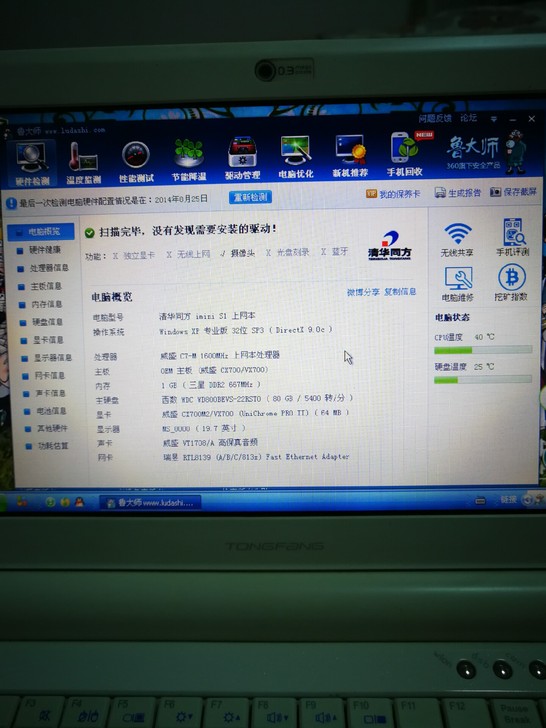Open the 温度监测 temperature monitor
The width and height of the screenshot is (546, 728).
click(84, 162)
